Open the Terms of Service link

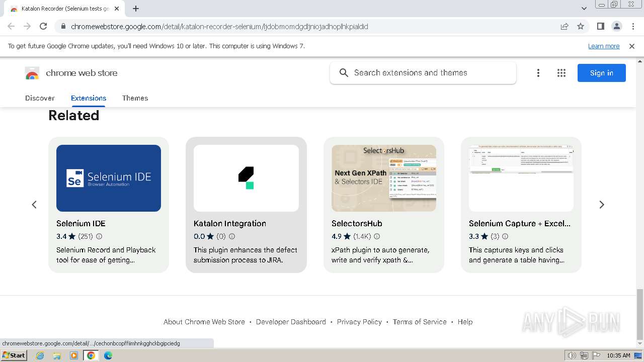[x=420, y=322]
